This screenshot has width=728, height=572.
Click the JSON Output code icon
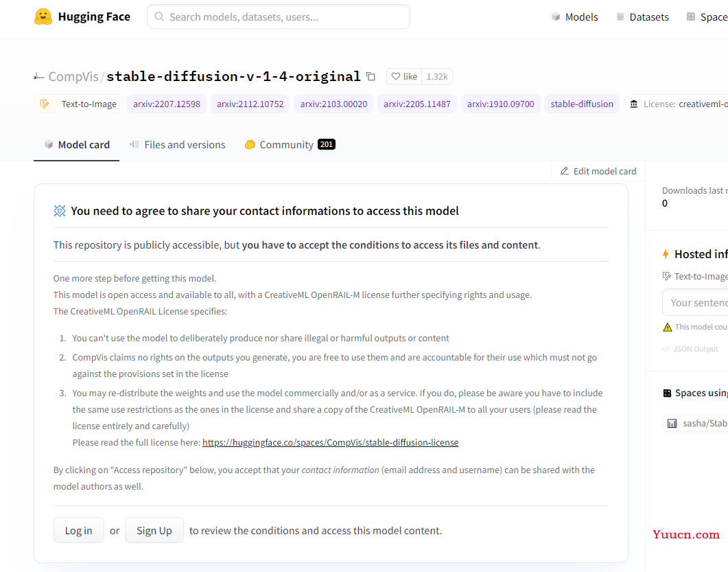[666, 349]
